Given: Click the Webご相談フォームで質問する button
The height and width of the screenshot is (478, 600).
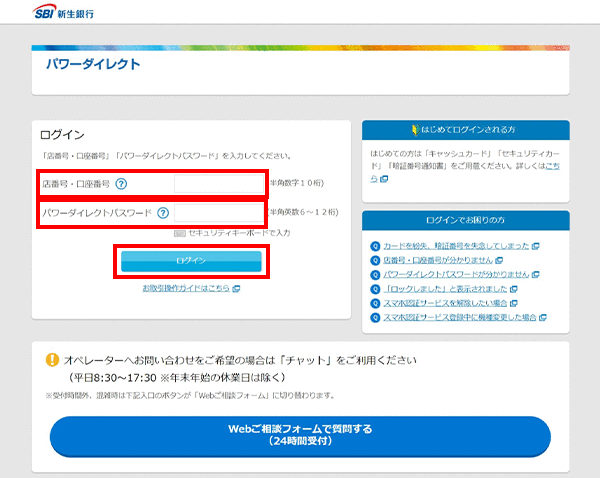Looking at the screenshot, I should (x=300, y=436).
